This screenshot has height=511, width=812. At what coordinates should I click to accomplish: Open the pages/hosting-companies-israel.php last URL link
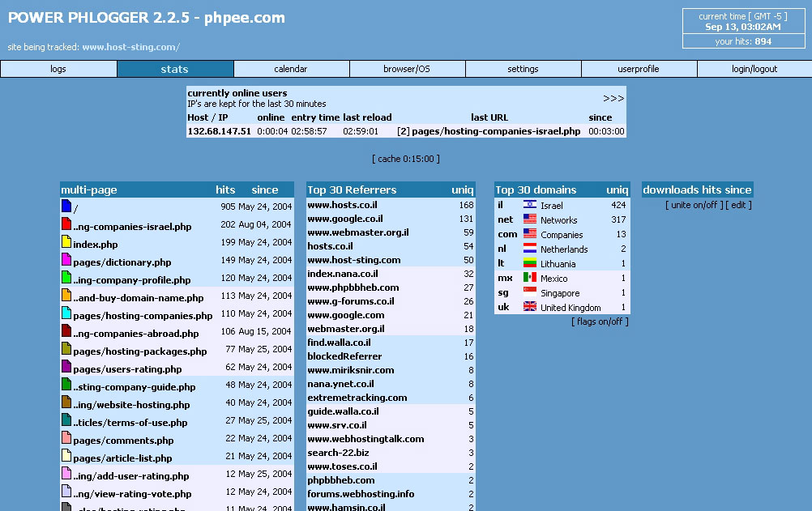click(494, 131)
